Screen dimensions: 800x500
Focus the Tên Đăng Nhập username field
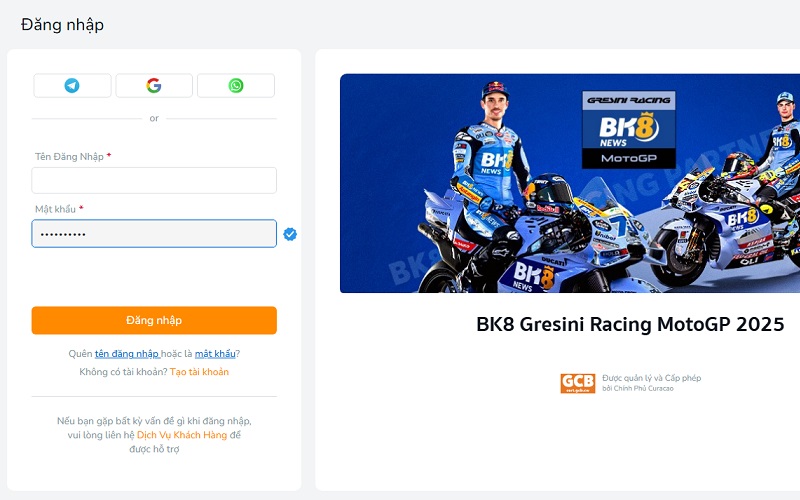tap(154, 181)
